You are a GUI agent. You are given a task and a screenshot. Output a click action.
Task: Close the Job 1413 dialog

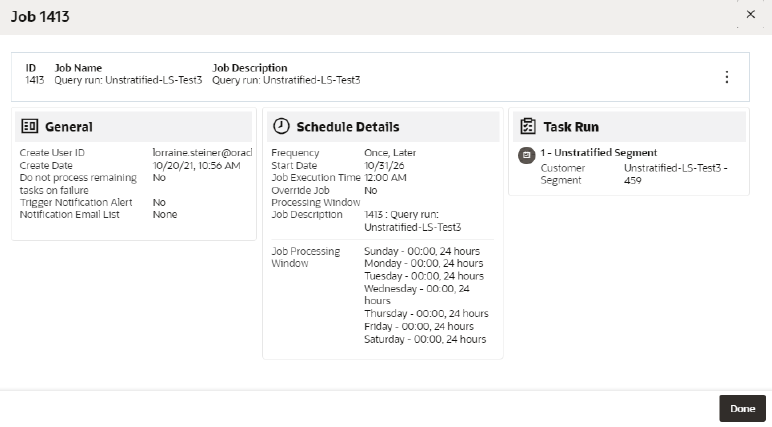point(750,14)
